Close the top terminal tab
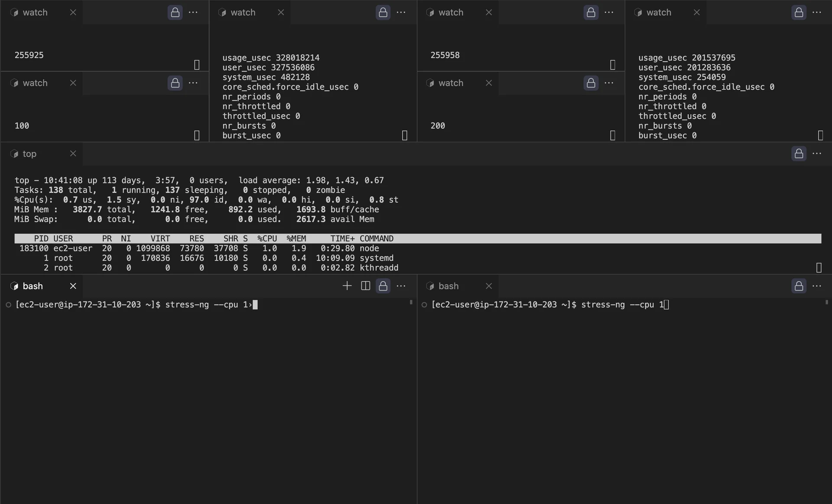The height and width of the screenshot is (504, 832). pyautogui.click(x=73, y=154)
